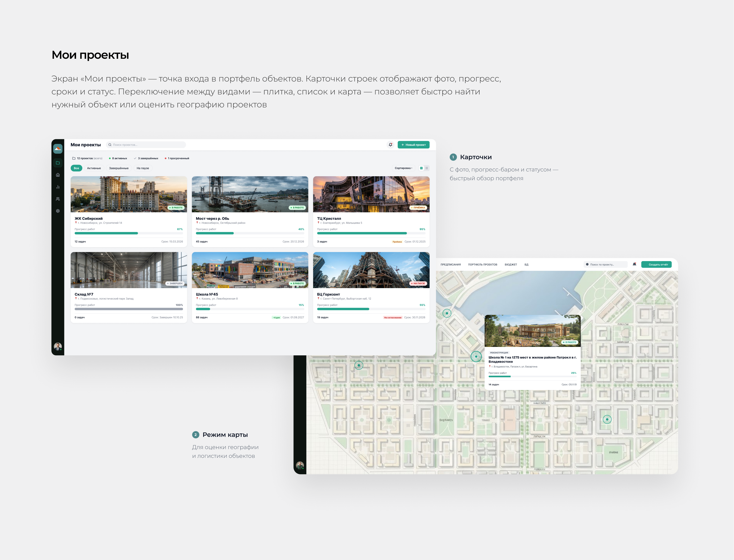The width and height of the screenshot is (734, 560).
Task: Select the Все filter chip
Action: pyautogui.click(x=76, y=168)
